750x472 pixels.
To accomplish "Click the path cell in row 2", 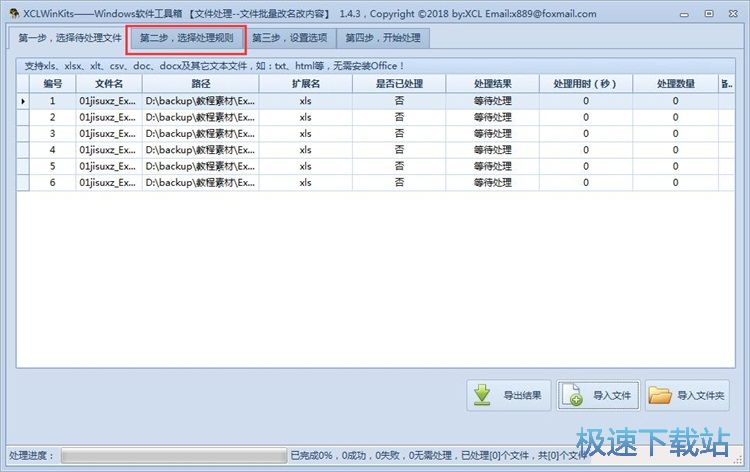I will click(x=200, y=117).
